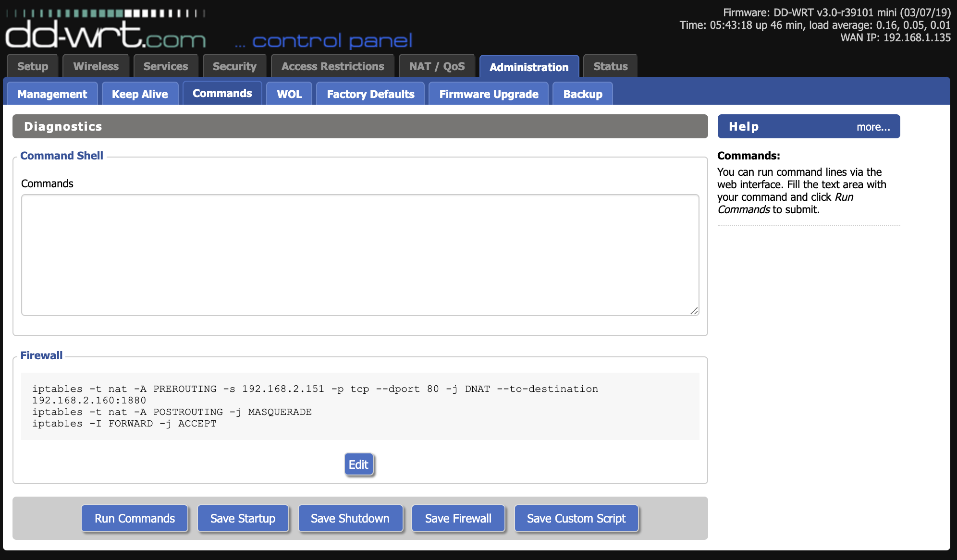Edit the Firewall script

358,464
